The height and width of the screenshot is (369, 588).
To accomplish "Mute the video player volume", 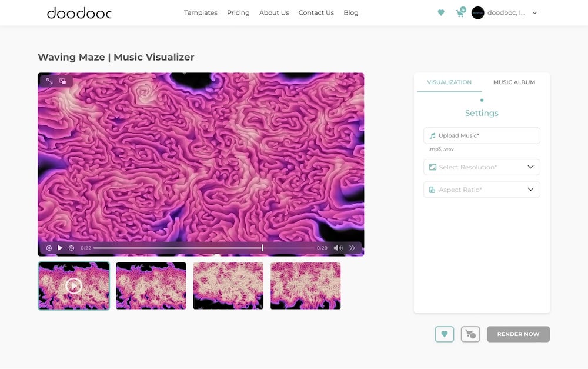I will 338,248.
